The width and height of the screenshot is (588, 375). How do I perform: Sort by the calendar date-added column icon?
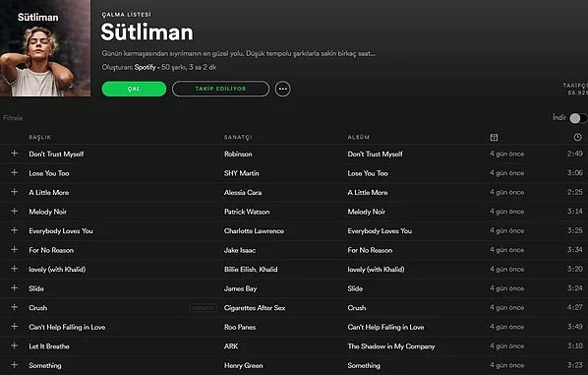pyautogui.click(x=494, y=138)
